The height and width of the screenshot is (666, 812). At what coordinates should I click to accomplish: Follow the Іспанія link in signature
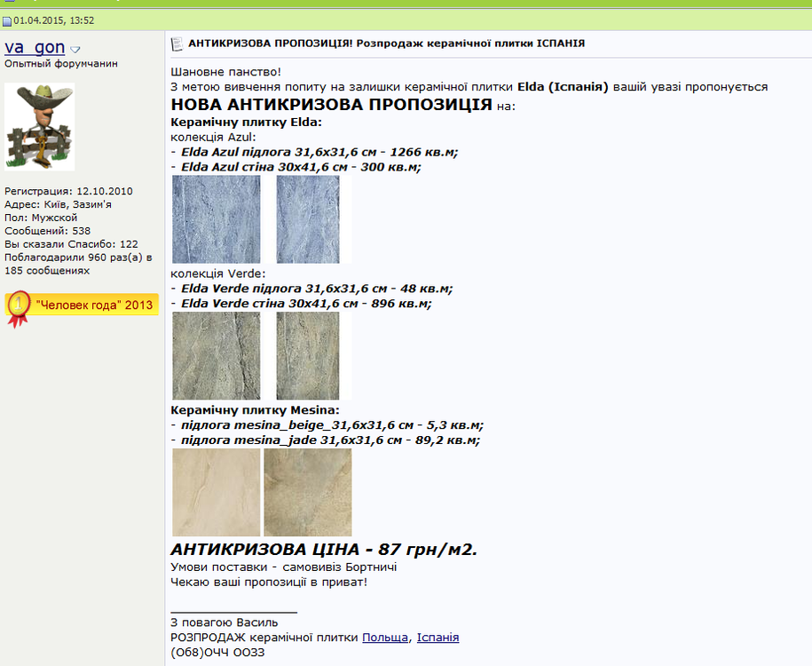tap(438, 638)
